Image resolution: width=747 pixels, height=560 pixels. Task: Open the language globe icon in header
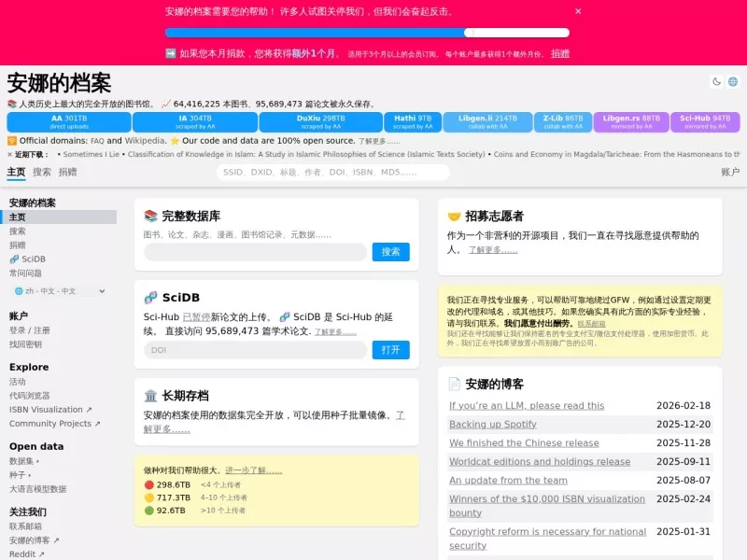click(x=733, y=81)
